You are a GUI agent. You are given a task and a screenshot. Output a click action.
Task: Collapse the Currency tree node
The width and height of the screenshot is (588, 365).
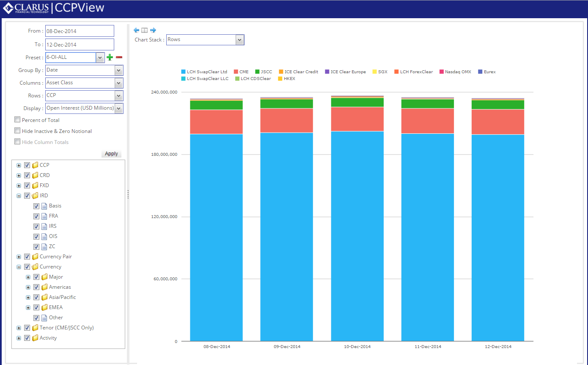(19, 267)
